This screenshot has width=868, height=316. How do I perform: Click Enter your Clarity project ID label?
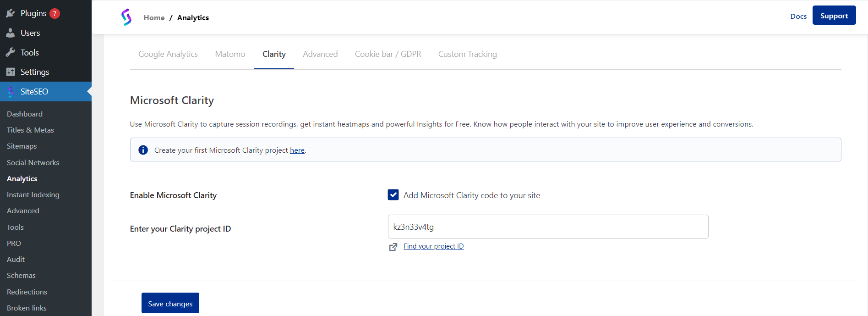pyautogui.click(x=180, y=229)
